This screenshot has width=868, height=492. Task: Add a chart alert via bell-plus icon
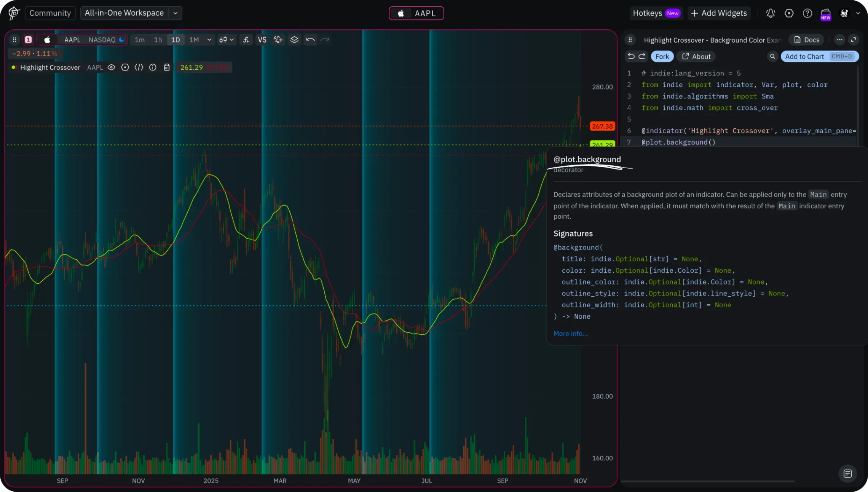278,40
